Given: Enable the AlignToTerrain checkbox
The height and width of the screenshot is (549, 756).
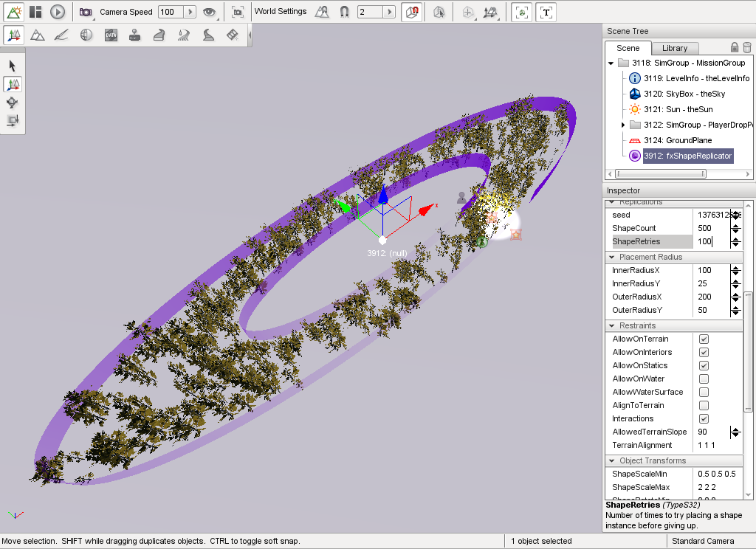Looking at the screenshot, I should pyautogui.click(x=704, y=405).
